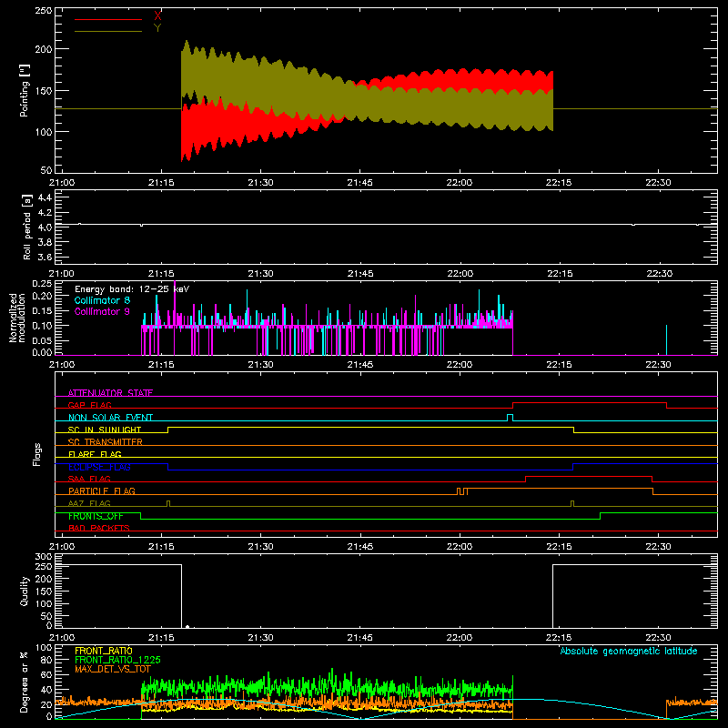The image size is (728, 728).
Task: Select the SC_TRANSMITTER flag label
Action: (106, 442)
